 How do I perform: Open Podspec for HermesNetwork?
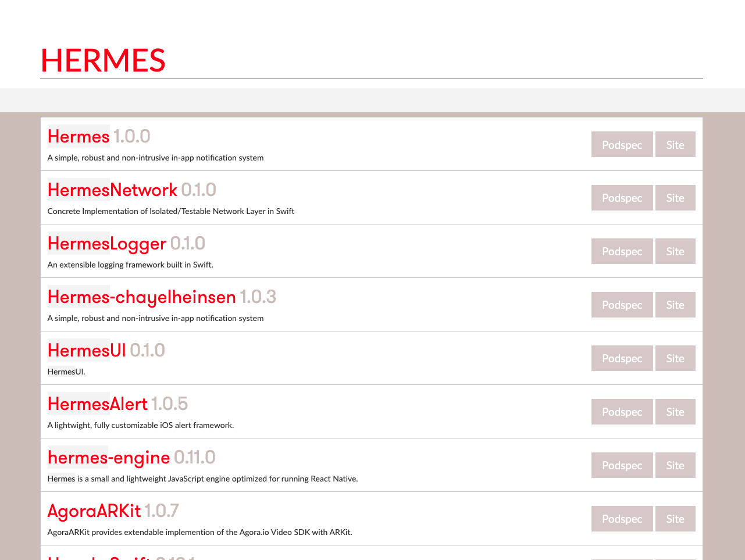622,198
